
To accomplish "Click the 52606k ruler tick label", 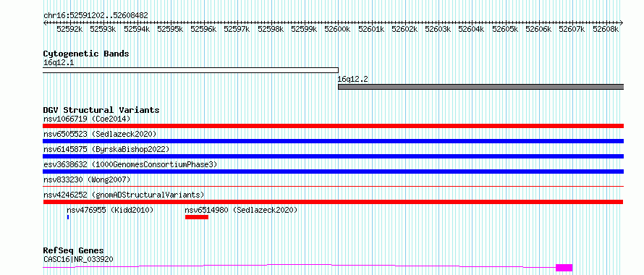I will (x=538, y=29).
